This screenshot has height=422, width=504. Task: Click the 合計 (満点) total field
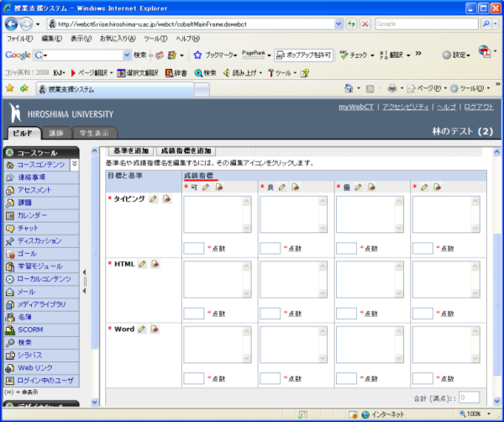[469, 398]
